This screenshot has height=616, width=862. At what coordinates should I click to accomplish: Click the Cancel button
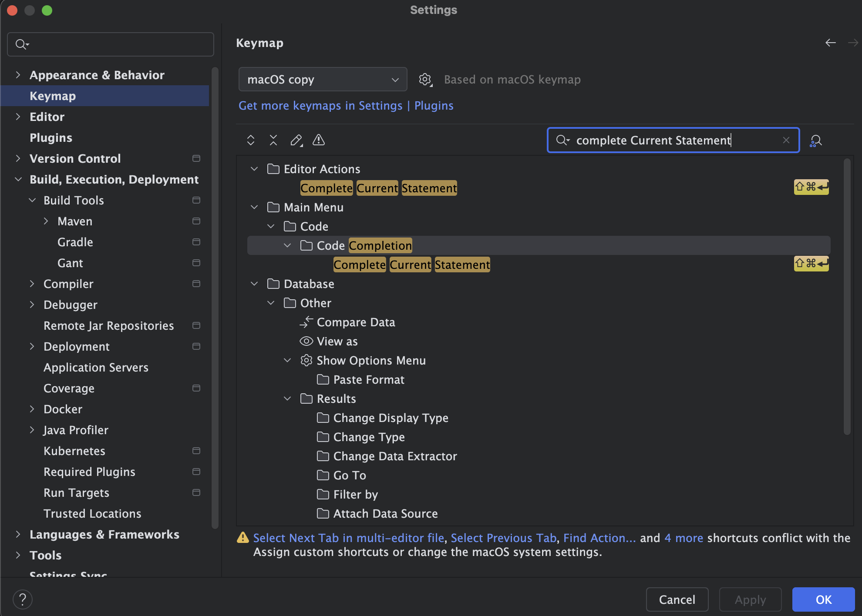(x=677, y=599)
